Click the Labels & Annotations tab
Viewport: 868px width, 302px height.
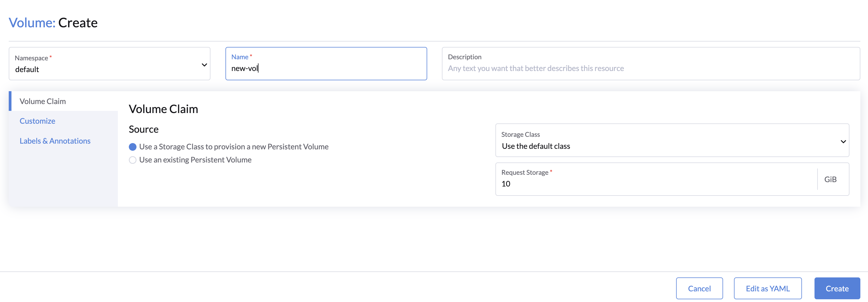pyautogui.click(x=55, y=140)
